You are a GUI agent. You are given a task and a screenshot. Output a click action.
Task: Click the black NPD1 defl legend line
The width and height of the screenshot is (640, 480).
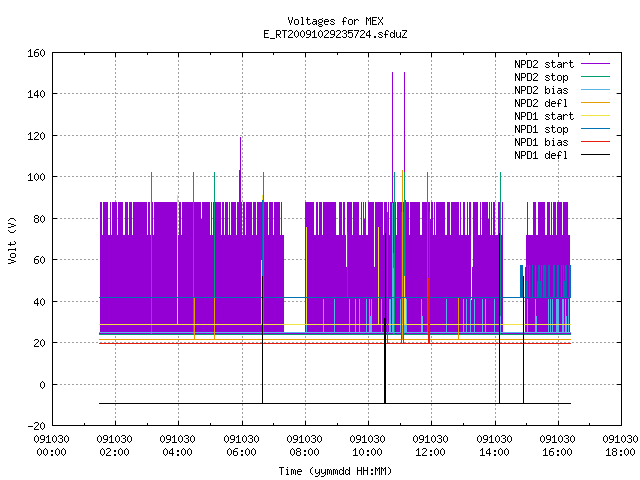point(595,155)
